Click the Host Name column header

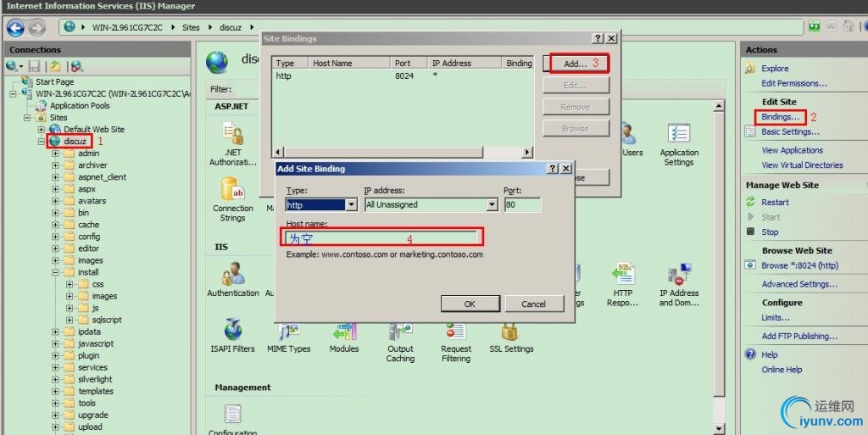click(x=348, y=63)
